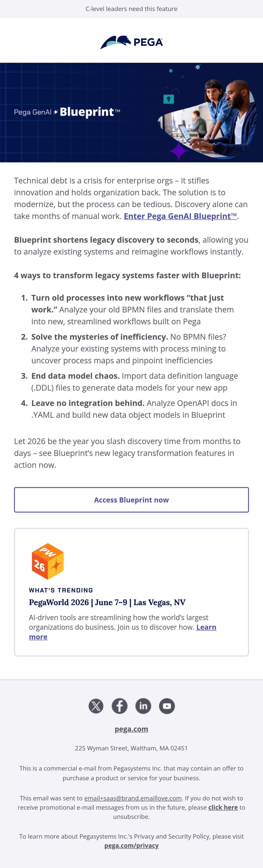The height and width of the screenshot is (868, 263).
Task: Click the Pega GenAI Blueprint banner image
Action: click(131, 113)
